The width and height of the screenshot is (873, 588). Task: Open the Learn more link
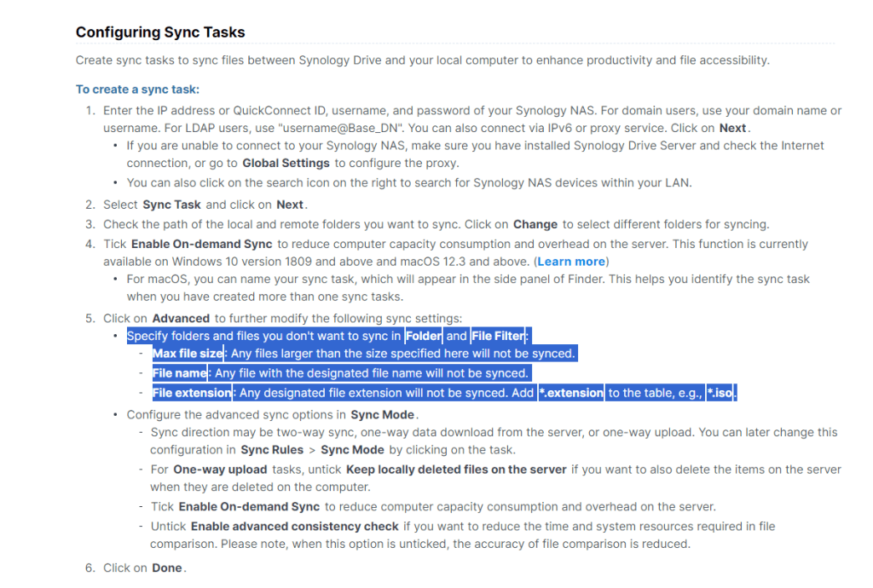pos(571,262)
